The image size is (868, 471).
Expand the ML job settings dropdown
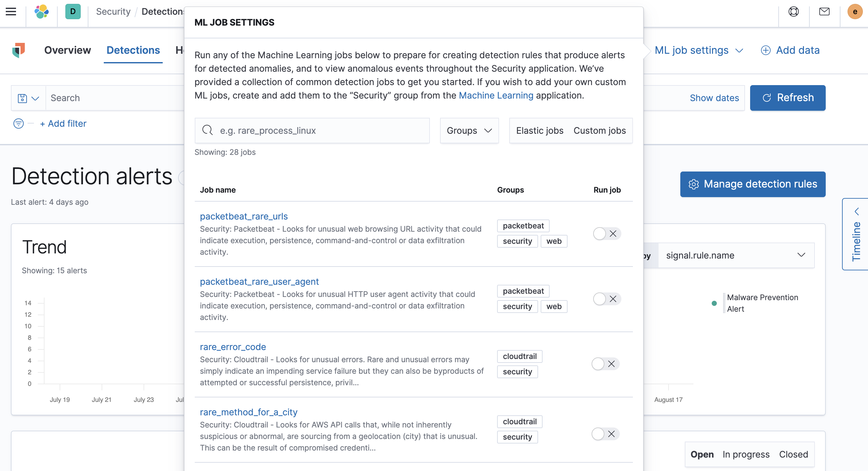699,51
